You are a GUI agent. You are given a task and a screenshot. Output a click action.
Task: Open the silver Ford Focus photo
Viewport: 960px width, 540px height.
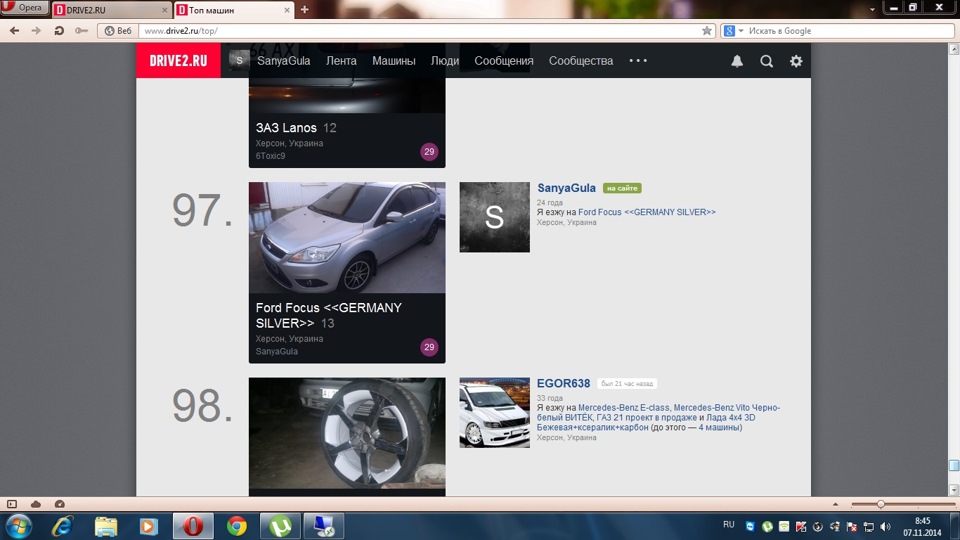[347, 238]
